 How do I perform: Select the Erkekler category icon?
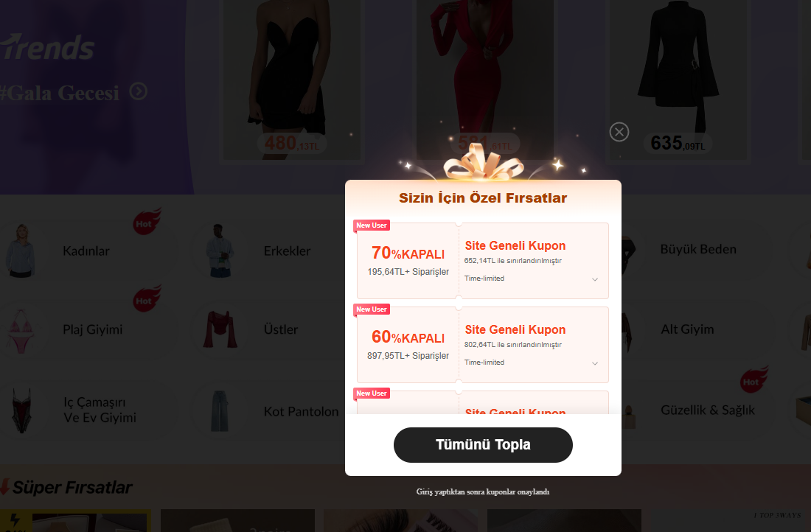tap(220, 251)
